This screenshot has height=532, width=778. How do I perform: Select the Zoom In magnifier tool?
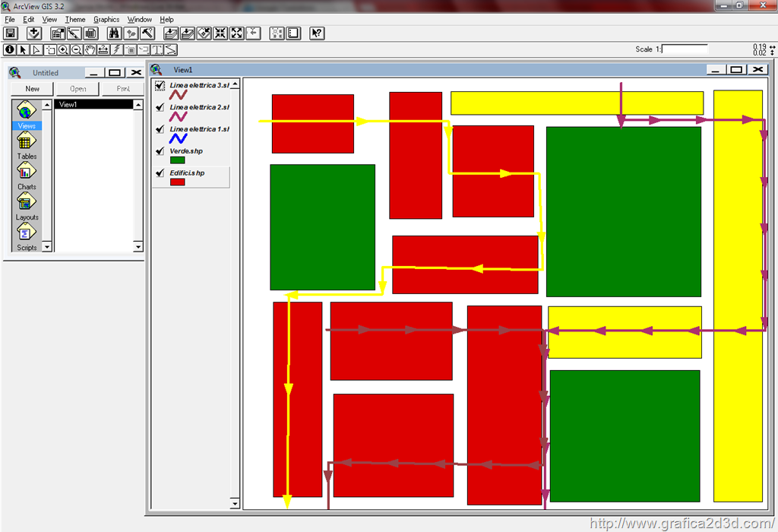[x=63, y=50]
